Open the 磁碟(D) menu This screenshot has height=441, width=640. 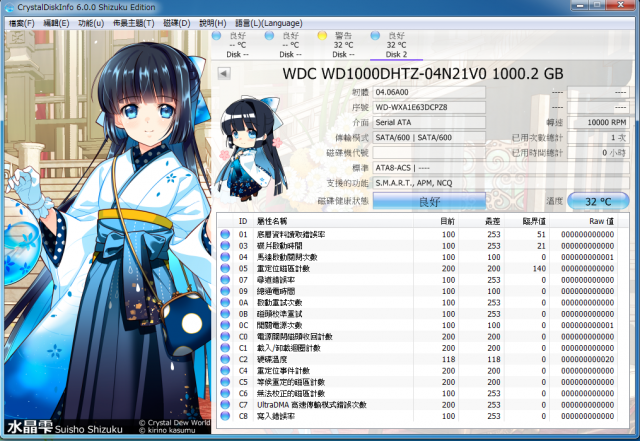coord(177,23)
